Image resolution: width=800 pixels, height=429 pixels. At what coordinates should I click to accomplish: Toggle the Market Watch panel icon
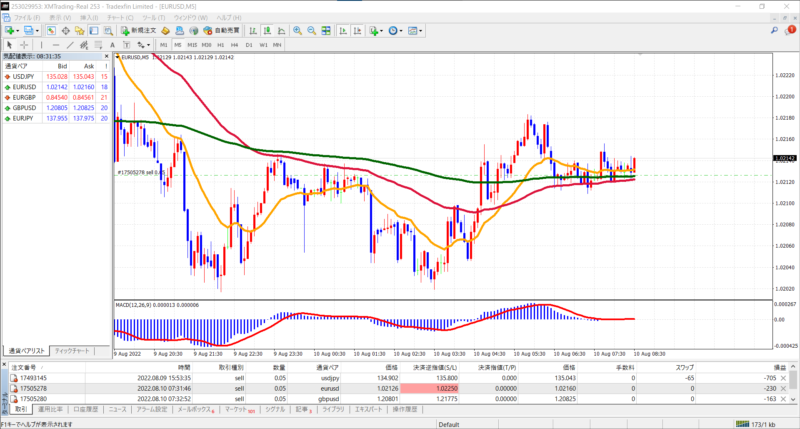click(x=51, y=31)
